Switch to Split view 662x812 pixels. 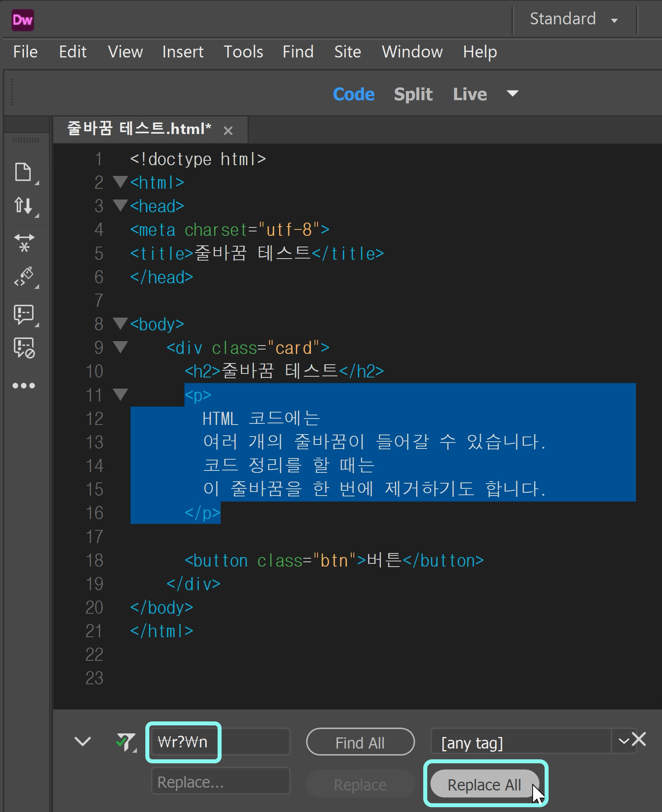coord(413,94)
